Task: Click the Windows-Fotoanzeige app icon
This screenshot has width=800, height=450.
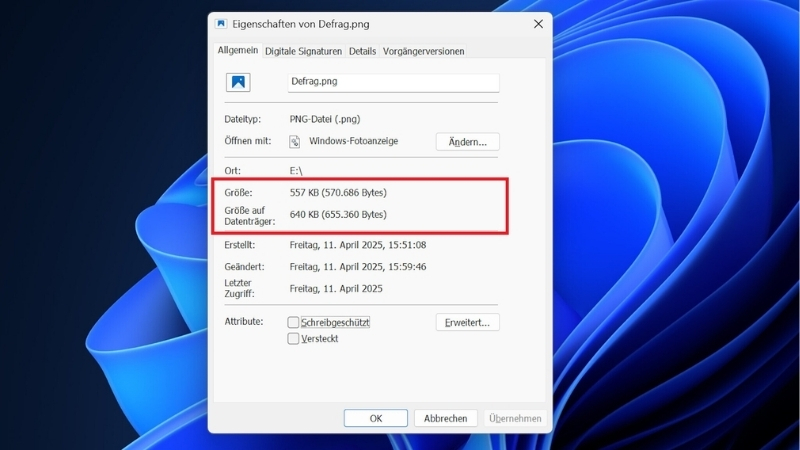Action: point(294,141)
